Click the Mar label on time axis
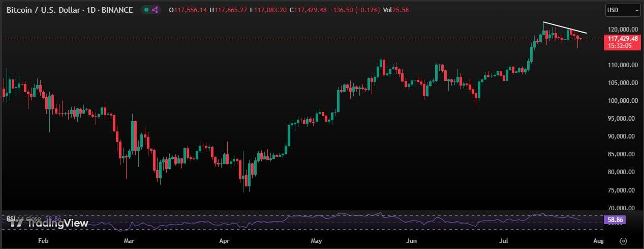The image size is (644, 249). point(129,240)
